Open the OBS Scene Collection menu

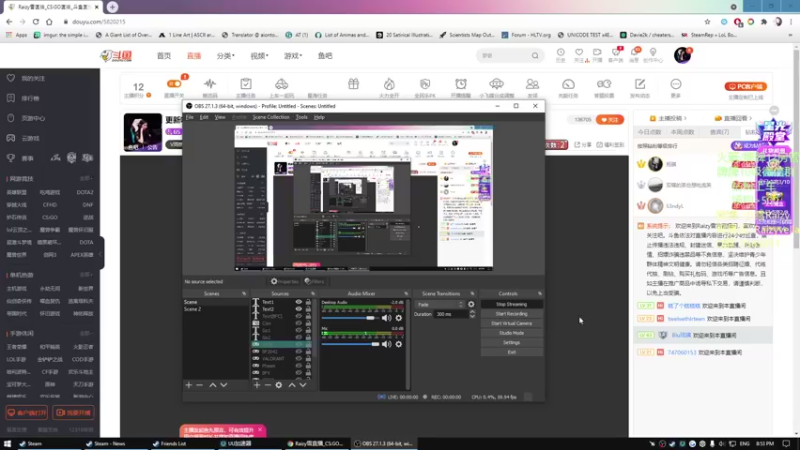270,117
